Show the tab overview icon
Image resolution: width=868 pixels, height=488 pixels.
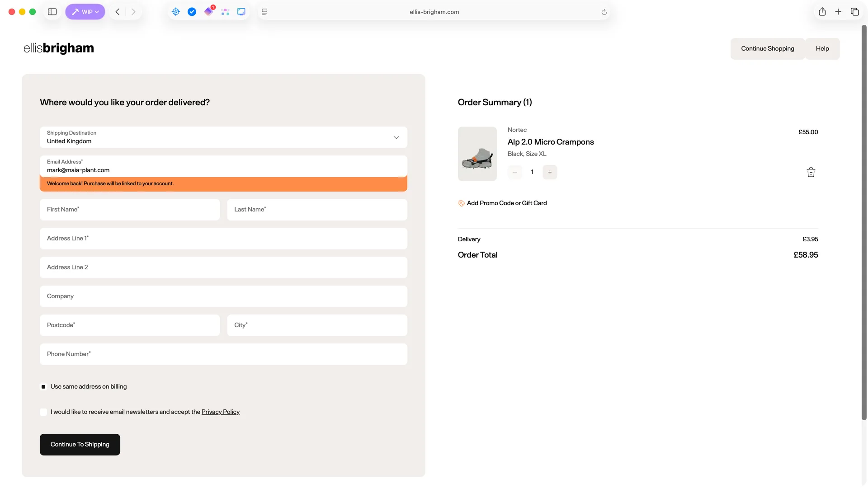click(854, 12)
